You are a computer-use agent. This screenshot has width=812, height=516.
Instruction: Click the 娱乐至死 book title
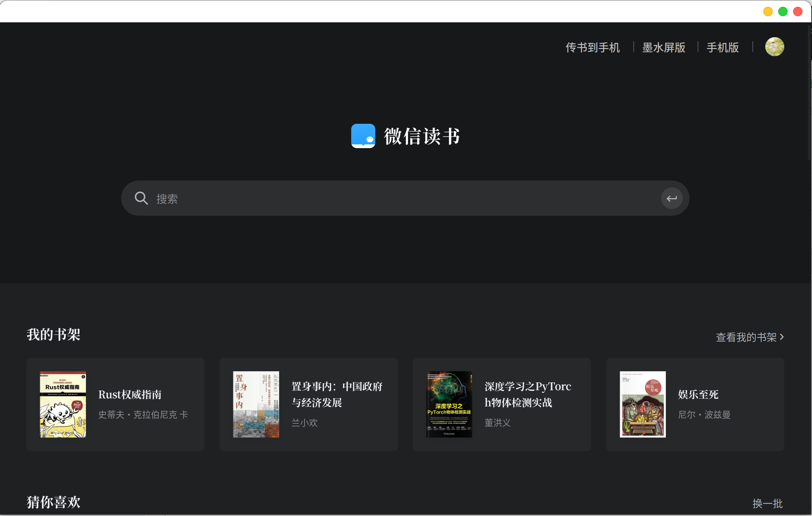pyautogui.click(x=698, y=395)
